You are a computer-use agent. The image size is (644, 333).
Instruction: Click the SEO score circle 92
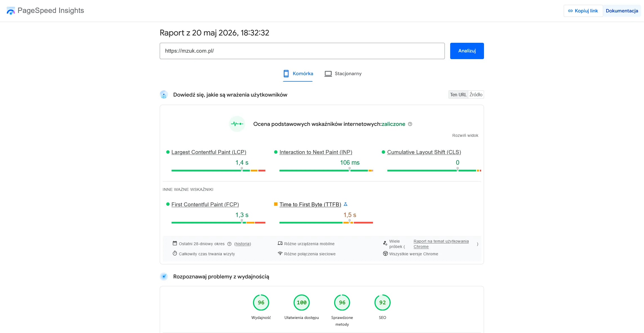383,303
